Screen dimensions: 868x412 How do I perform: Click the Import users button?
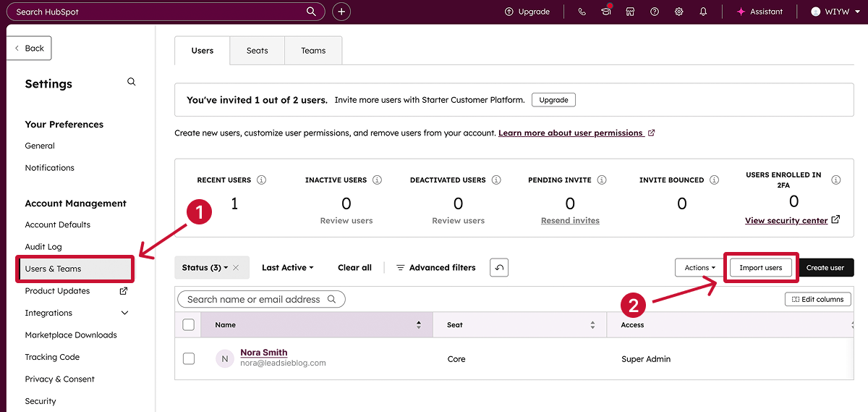point(761,268)
